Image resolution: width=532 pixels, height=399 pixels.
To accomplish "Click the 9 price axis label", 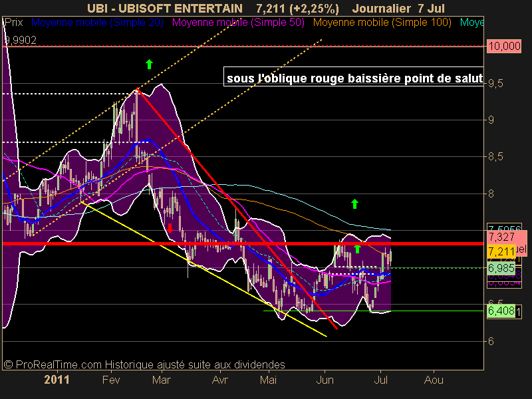I will [491, 120].
